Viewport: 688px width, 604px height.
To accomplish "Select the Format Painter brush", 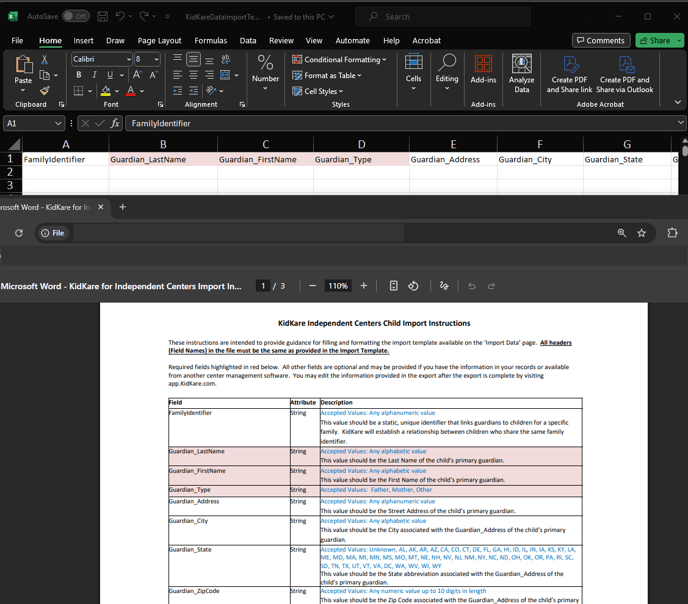I will pos(44,91).
